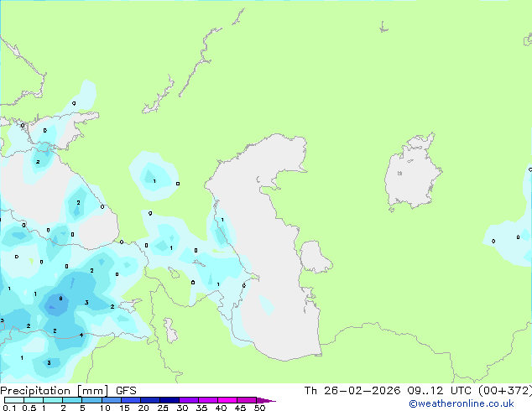The image size is (532, 411).
Task: Click the '0.1' legend scale label
Action: coord(9,408)
